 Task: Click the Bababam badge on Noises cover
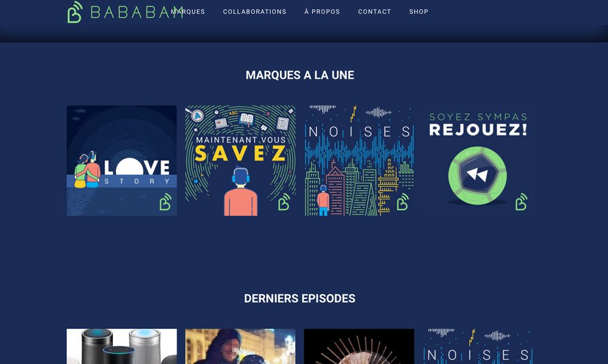point(403,202)
